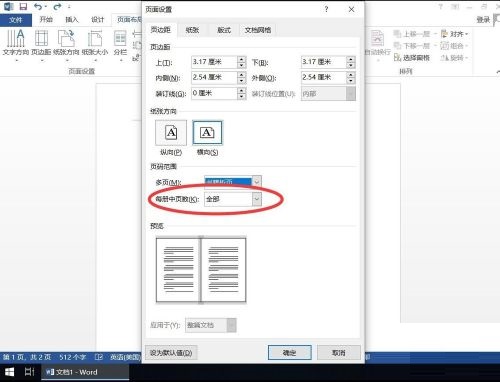Open the customize quick access toolbar arrow

pyautogui.click(x=69, y=6)
